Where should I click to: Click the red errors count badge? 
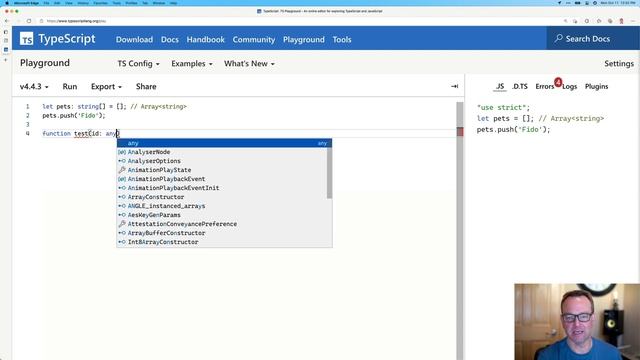pyautogui.click(x=558, y=82)
